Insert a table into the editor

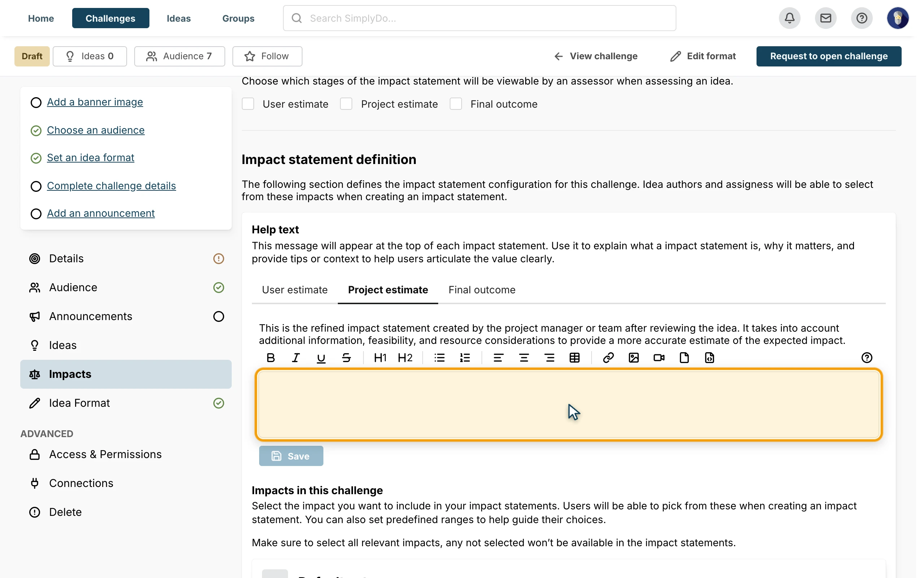click(575, 358)
